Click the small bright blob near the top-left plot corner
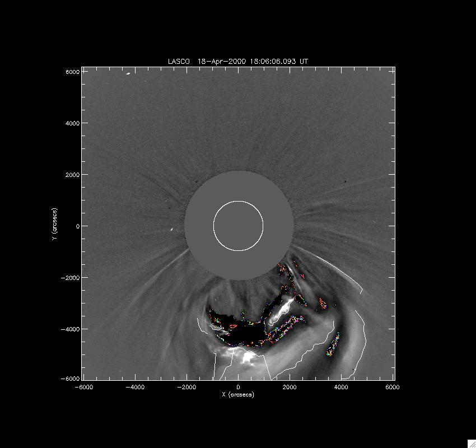 (128, 73)
